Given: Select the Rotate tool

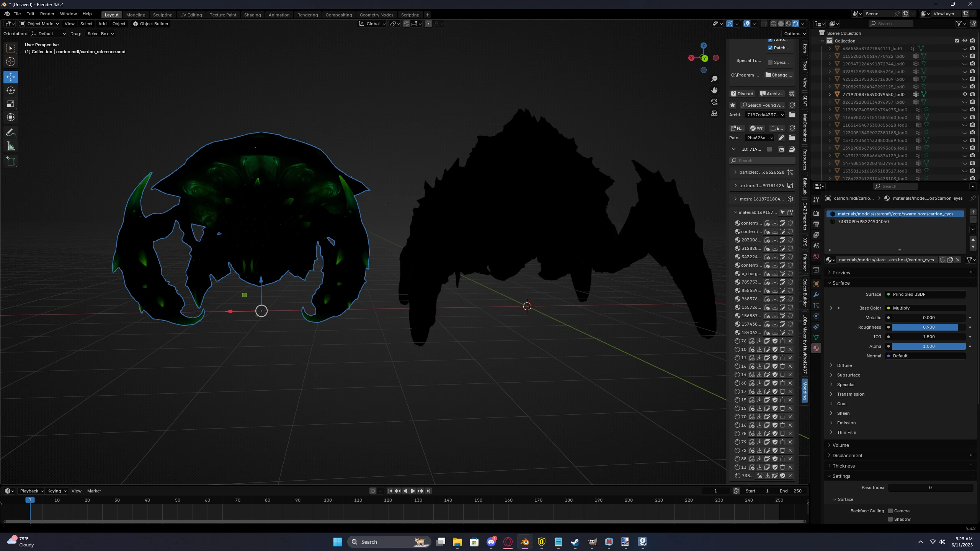Looking at the screenshot, I should [x=11, y=90].
